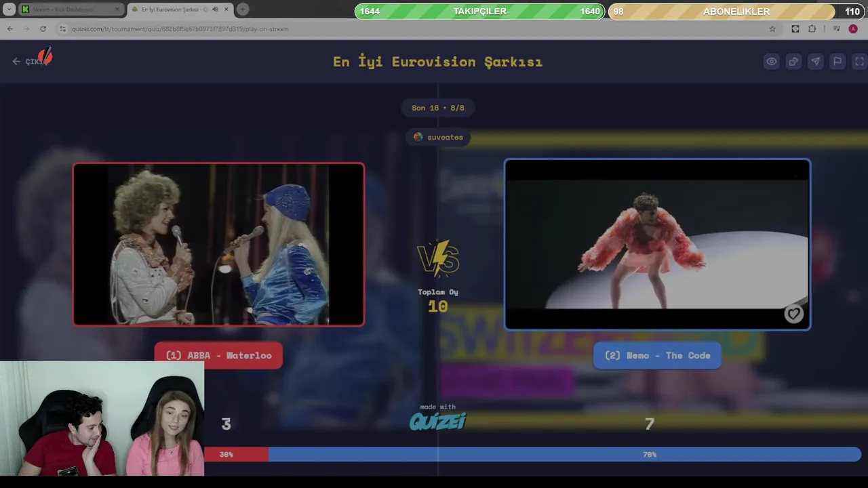The height and width of the screenshot is (488, 868).
Task: Open the profile avatar A icon
Action: pyautogui.click(x=853, y=28)
